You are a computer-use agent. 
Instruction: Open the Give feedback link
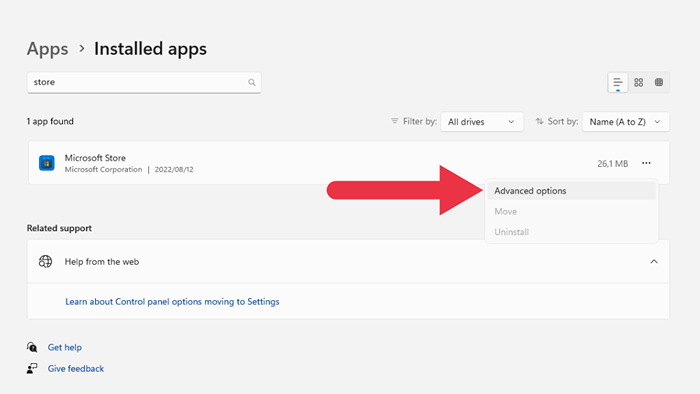pos(76,369)
